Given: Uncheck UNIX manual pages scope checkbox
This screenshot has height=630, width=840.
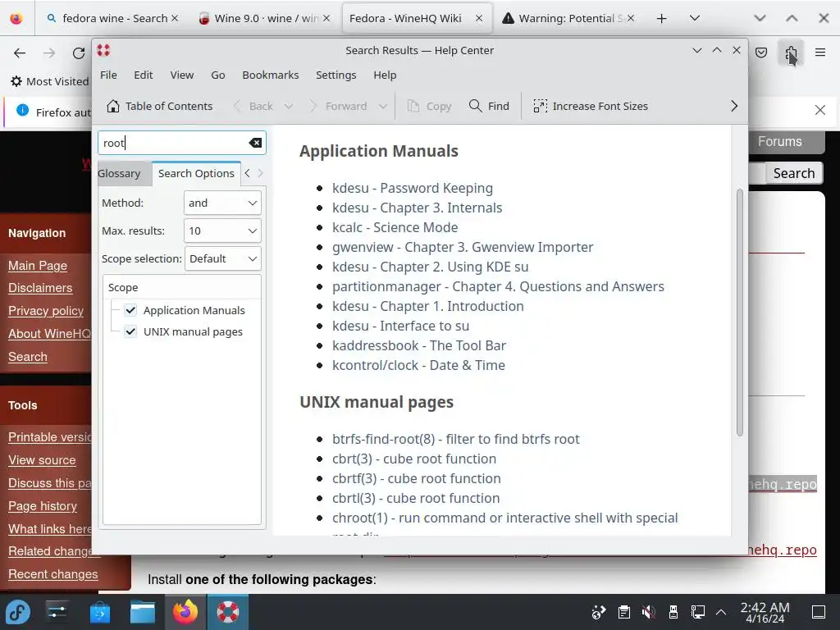Looking at the screenshot, I should (130, 331).
